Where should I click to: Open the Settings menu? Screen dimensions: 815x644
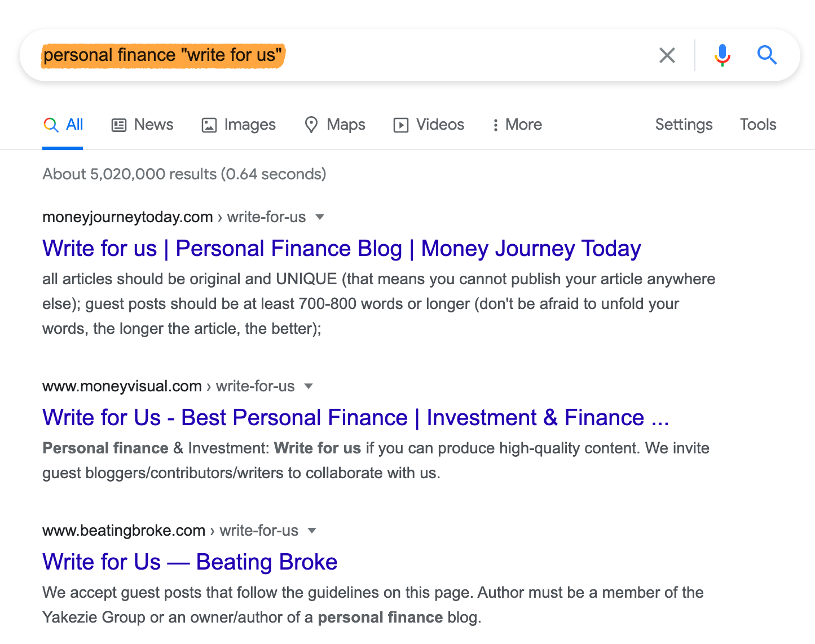684,125
